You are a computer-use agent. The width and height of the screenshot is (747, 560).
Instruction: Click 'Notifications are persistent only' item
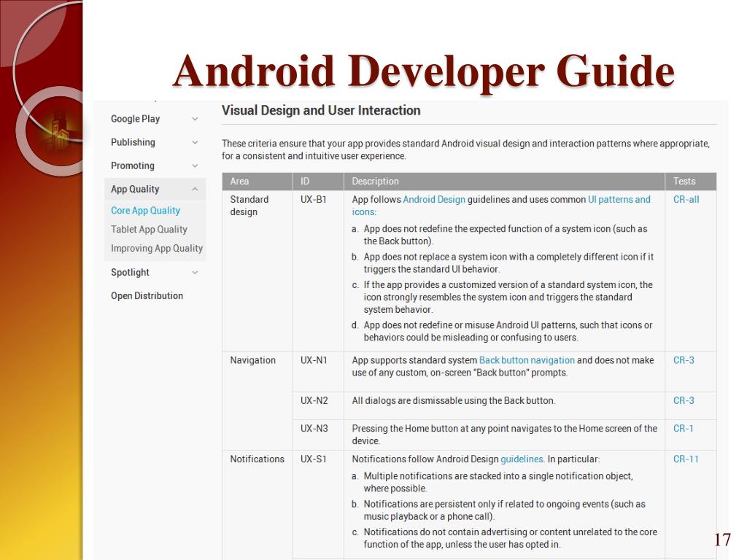(505, 510)
